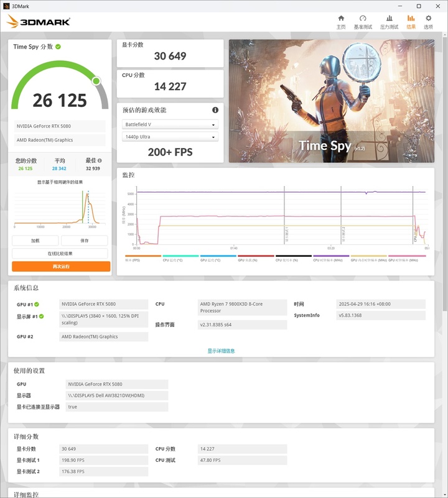Click 在线比较结果 compare online button

pyautogui.click(x=60, y=254)
